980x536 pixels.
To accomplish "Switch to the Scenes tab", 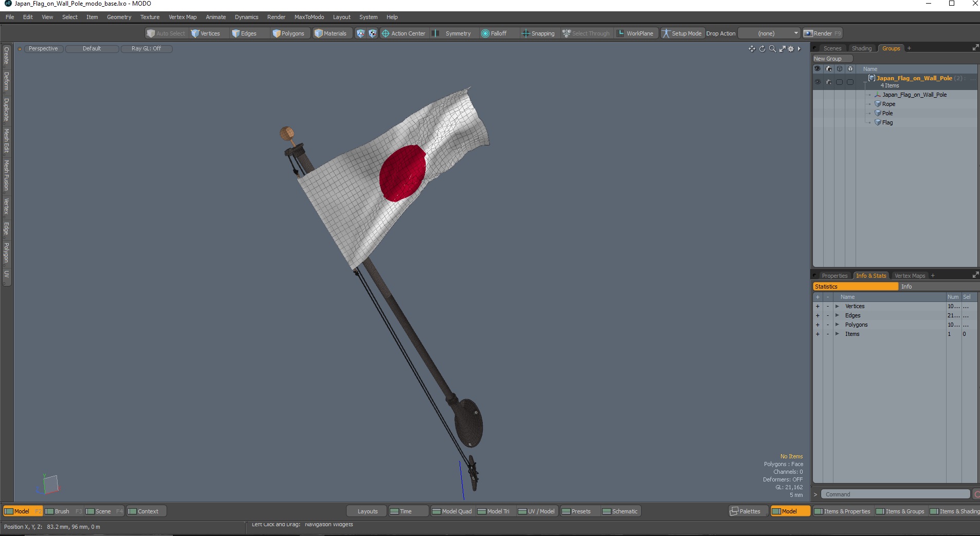I will (x=832, y=48).
